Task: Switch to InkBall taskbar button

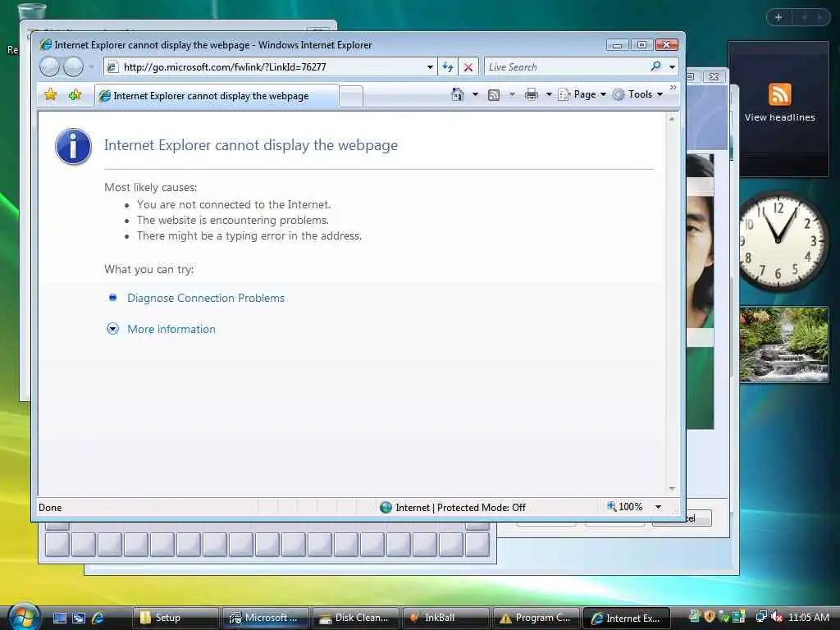Action: click(x=445, y=618)
